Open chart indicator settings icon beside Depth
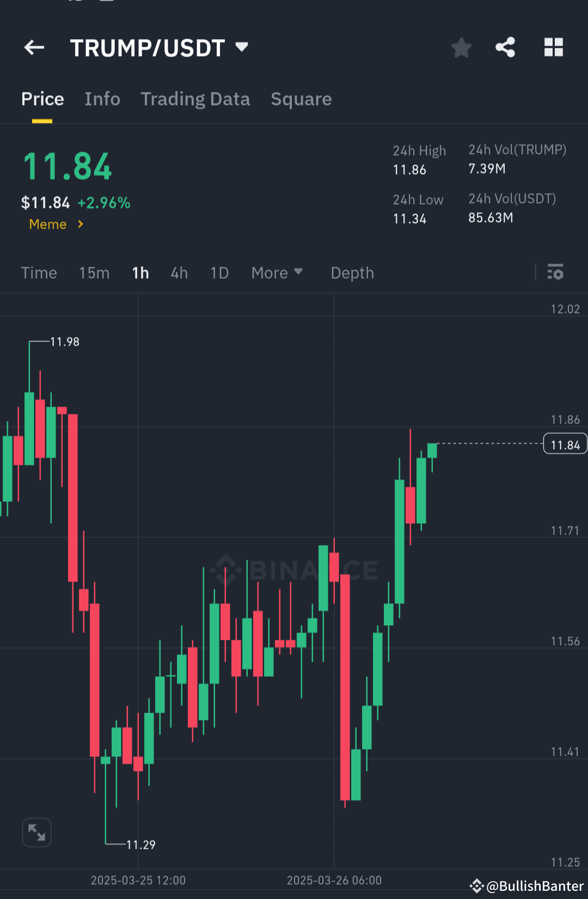This screenshot has width=588, height=899. pos(555,272)
